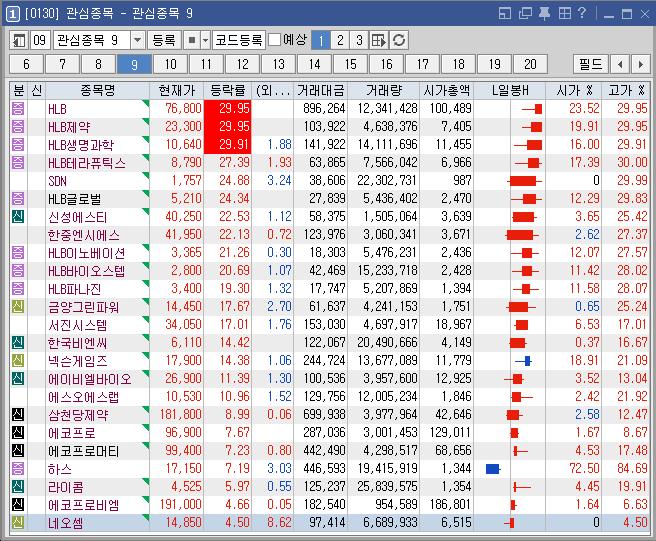Click the 신 badge in 네오셈 row
The height and width of the screenshot is (541, 656).
point(18,522)
